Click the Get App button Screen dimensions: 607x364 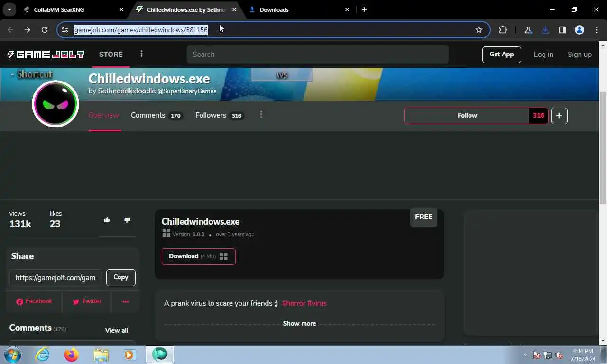[x=502, y=55]
